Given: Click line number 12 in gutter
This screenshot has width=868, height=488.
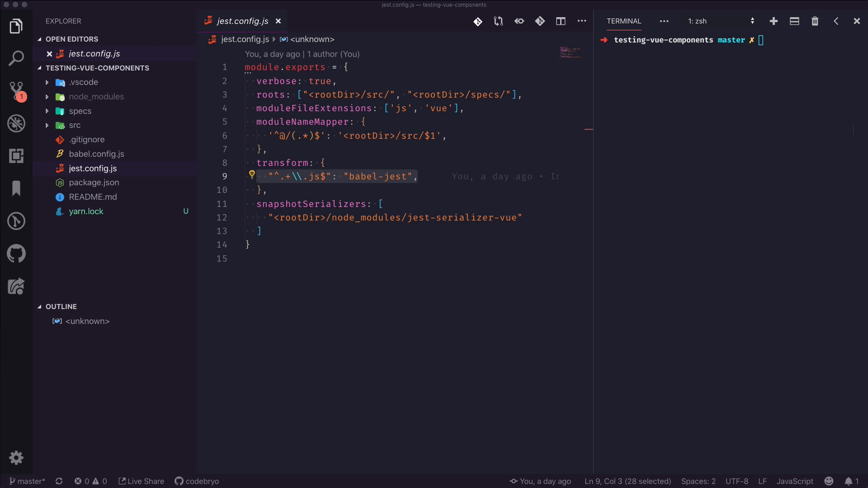Looking at the screenshot, I should point(222,218).
